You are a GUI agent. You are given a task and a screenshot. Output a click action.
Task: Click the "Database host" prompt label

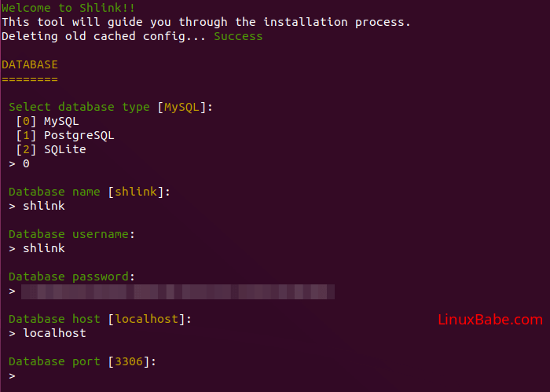[54, 319]
